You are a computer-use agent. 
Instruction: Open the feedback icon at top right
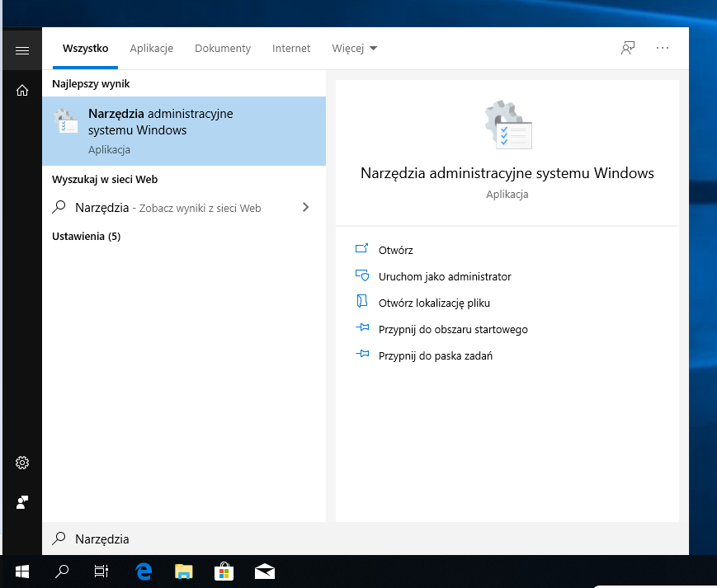(x=628, y=48)
